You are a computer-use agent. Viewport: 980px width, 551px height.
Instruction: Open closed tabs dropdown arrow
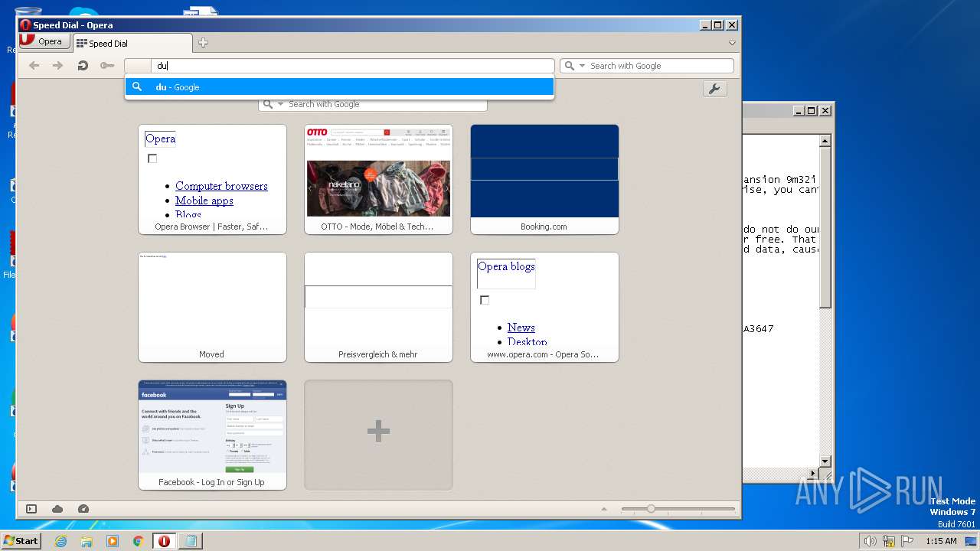coord(732,43)
